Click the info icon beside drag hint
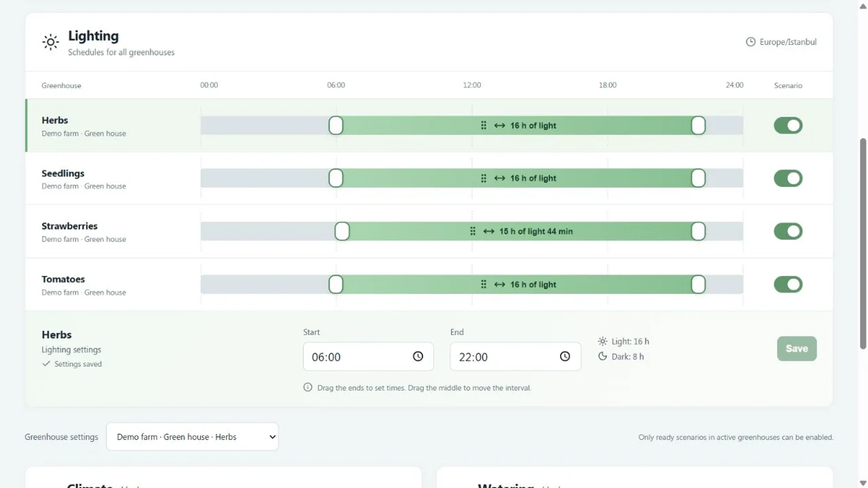This screenshot has height=488, width=868. (308, 388)
